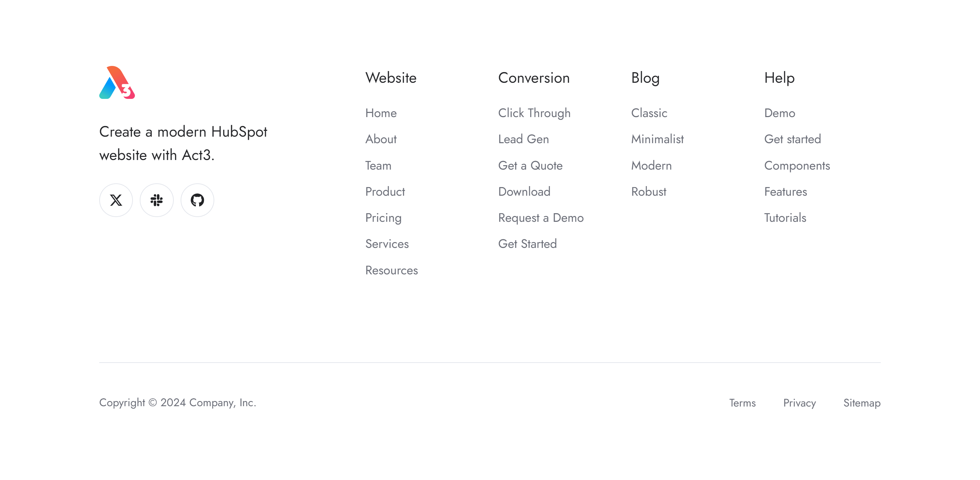Click the Components help link

point(797,165)
